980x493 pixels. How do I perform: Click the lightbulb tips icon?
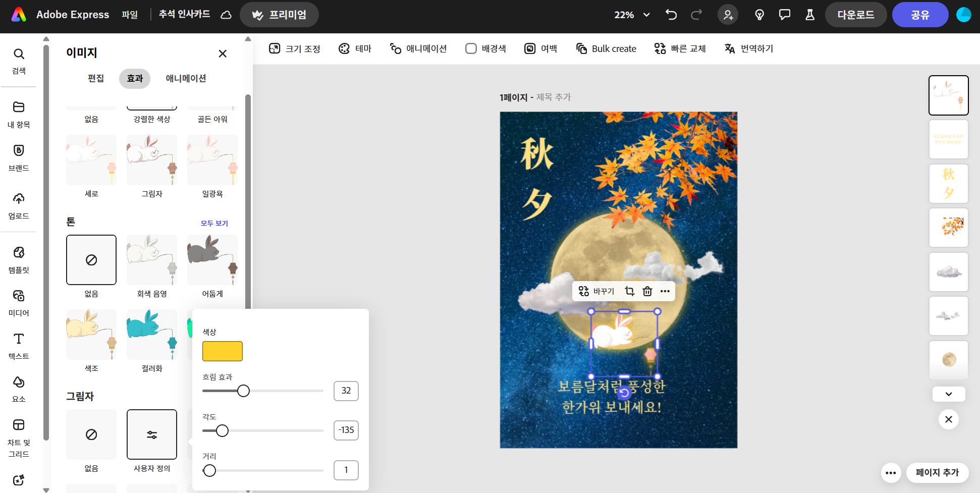point(759,15)
